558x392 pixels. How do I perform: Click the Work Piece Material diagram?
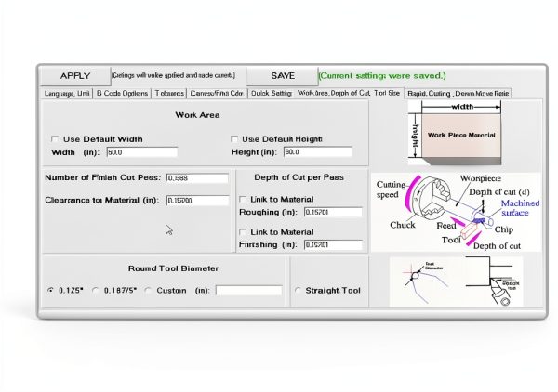pos(455,133)
